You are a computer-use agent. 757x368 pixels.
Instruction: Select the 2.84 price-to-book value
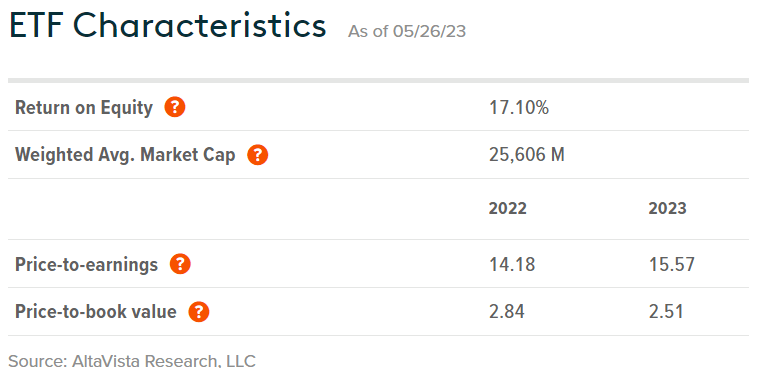click(x=507, y=312)
